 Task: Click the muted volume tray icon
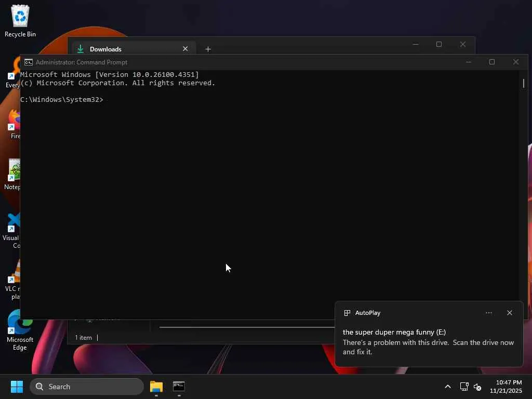tap(477, 387)
